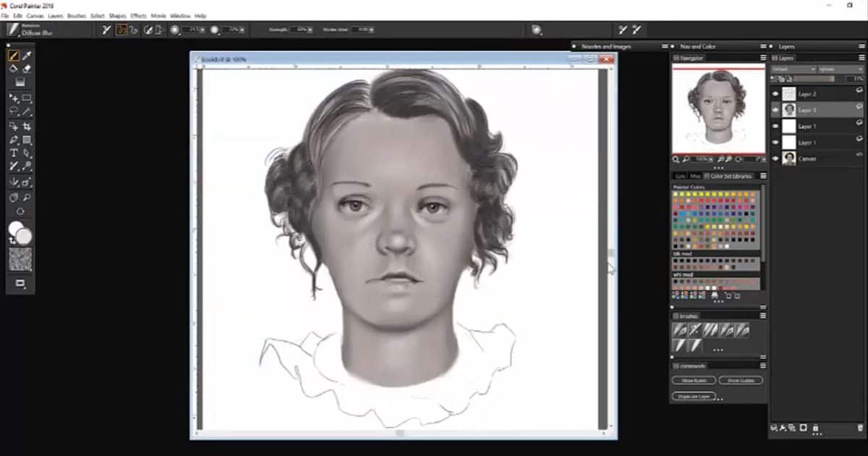
Task: Click the Show Rulers button
Action: 693,380
